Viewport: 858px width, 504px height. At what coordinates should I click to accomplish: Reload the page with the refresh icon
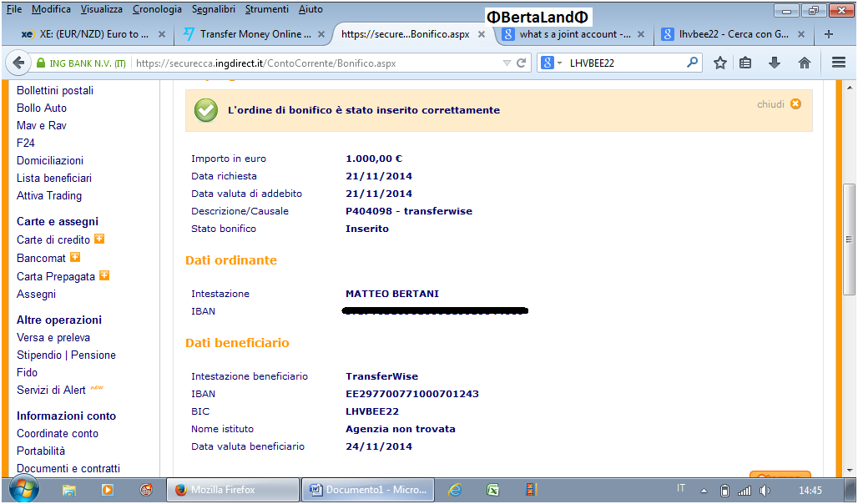[x=522, y=63]
